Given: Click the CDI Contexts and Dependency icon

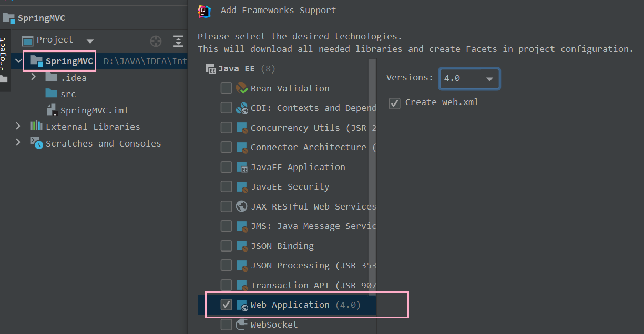Looking at the screenshot, I should coord(241,108).
